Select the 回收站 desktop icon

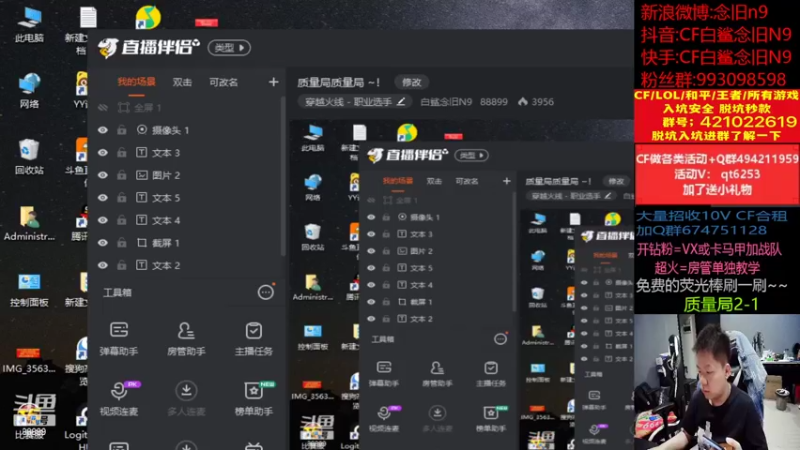[29, 157]
